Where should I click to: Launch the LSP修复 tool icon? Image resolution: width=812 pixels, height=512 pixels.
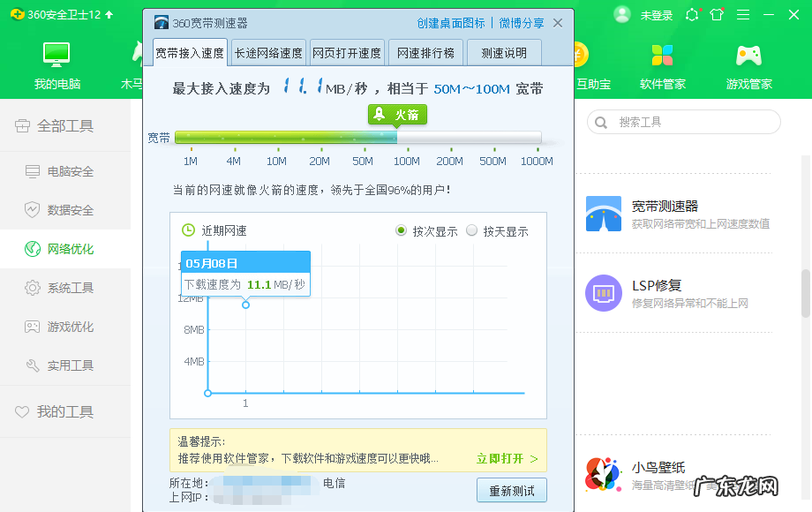[603, 291]
